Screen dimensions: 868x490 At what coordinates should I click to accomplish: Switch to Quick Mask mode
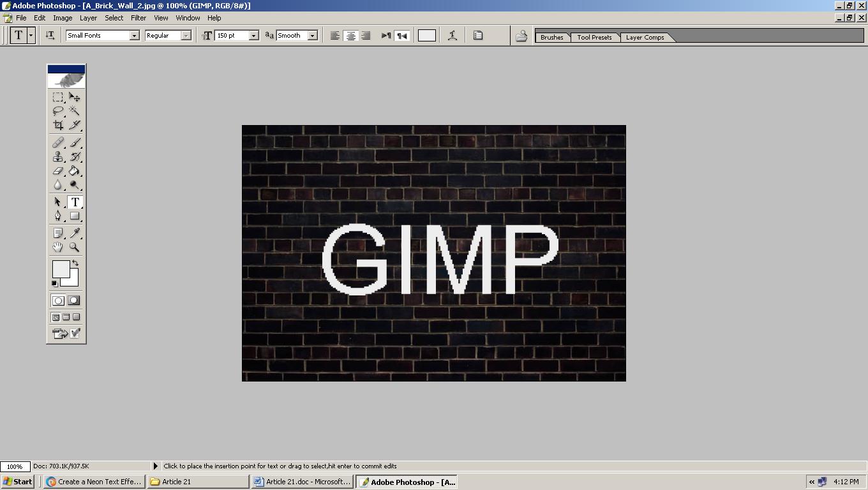pyautogui.click(x=74, y=301)
